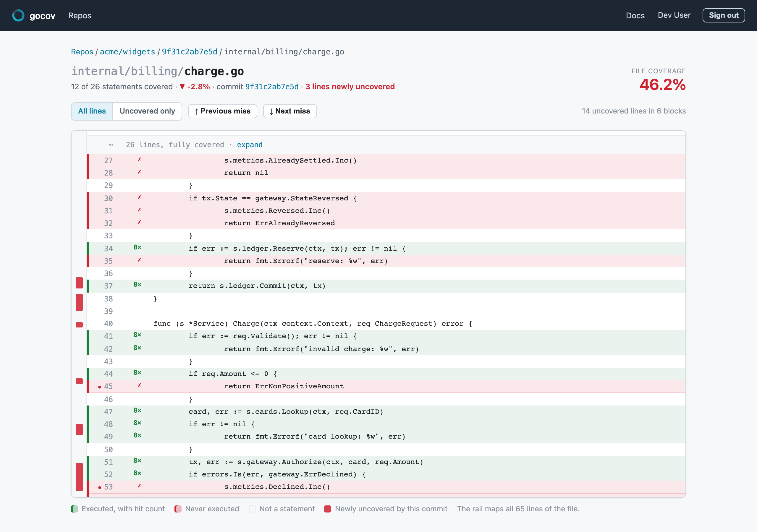Viewport: 757px width, 532px height.
Task: Click the newly uncovered dot on line 45
Action: tap(100, 387)
